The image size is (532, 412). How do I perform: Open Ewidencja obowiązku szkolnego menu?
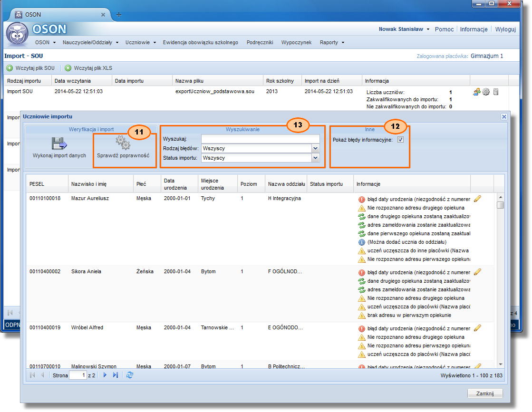pos(201,42)
